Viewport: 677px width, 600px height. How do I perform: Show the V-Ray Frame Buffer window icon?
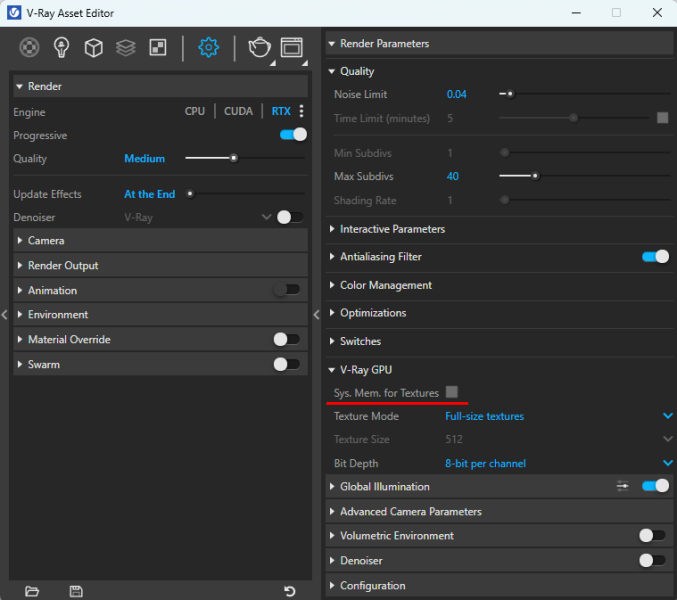point(292,47)
